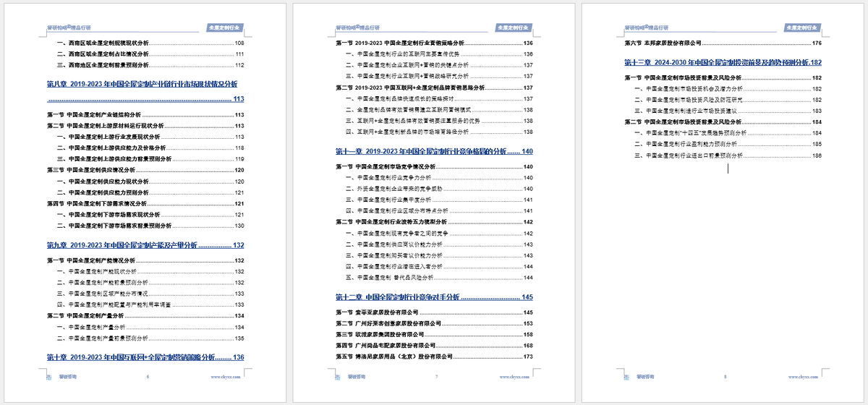
Task: Open chapter 9 heading 第九章 产能及产量分析
Action: 145,245
